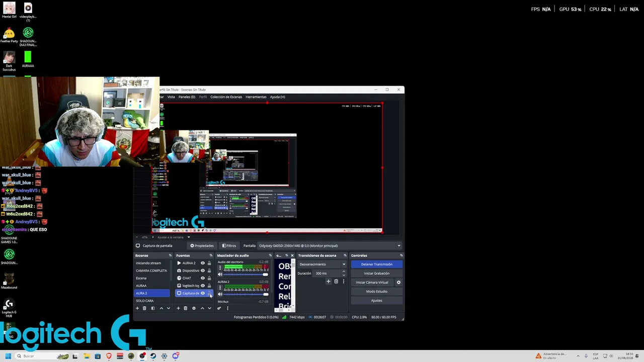Screen dimensions: 644x362
Task: Undock the Fuentes panel
Action: coord(210,255)
